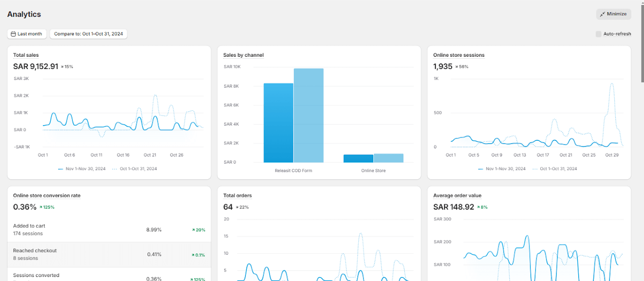This screenshot has width=644, height=281.
Task: Open the Total sales report
Action: tap(26, 55)
